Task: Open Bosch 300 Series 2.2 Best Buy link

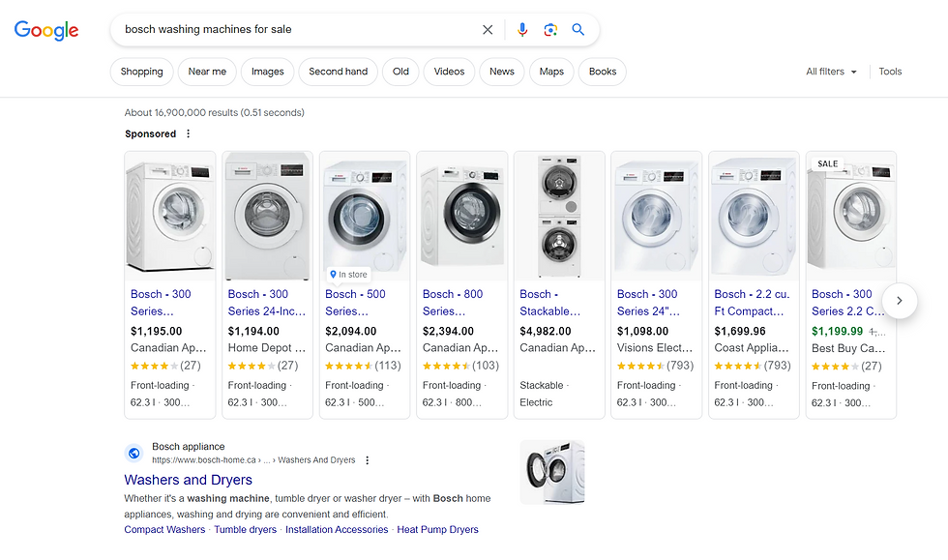Action: 847,303
